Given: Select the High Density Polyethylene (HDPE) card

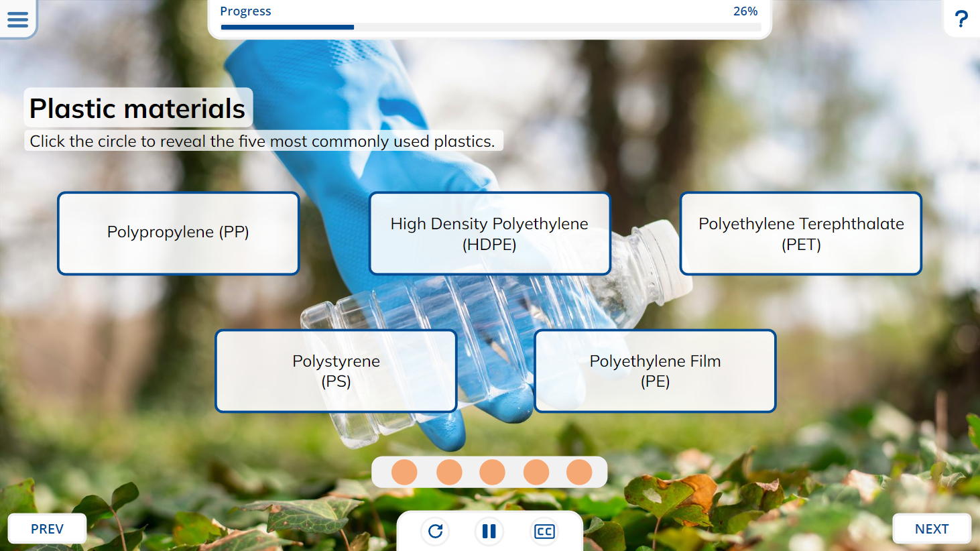Looking at the screenshot, I should [490, 233].
